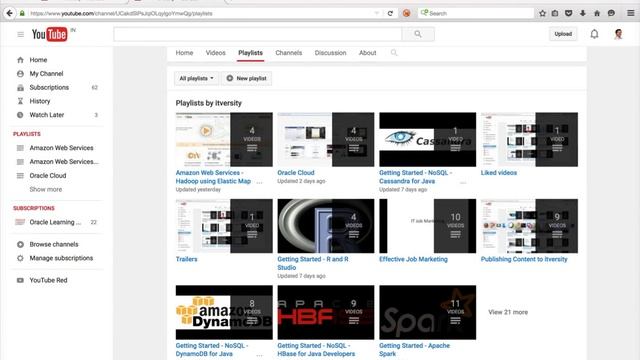Click the browser Search box
Screen dimensions: 640x360
[476, 13]
